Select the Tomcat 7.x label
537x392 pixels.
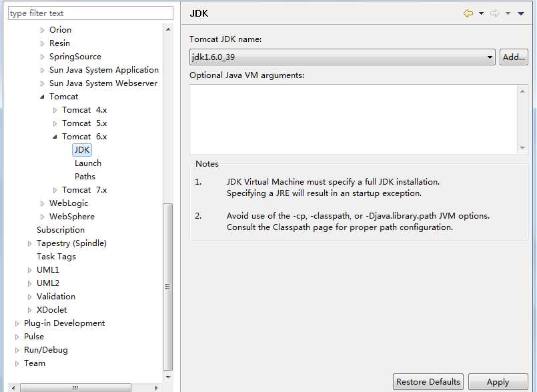(x=84, y=190)
